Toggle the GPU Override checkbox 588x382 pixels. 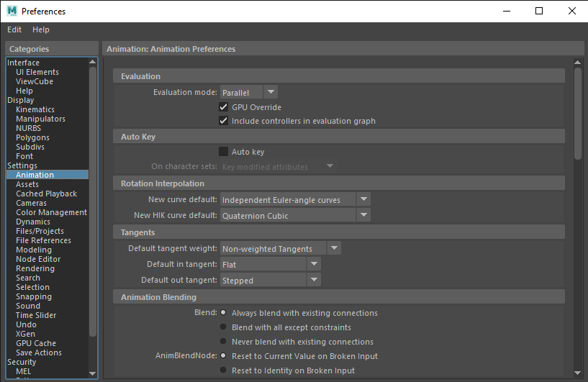(224, 107)
